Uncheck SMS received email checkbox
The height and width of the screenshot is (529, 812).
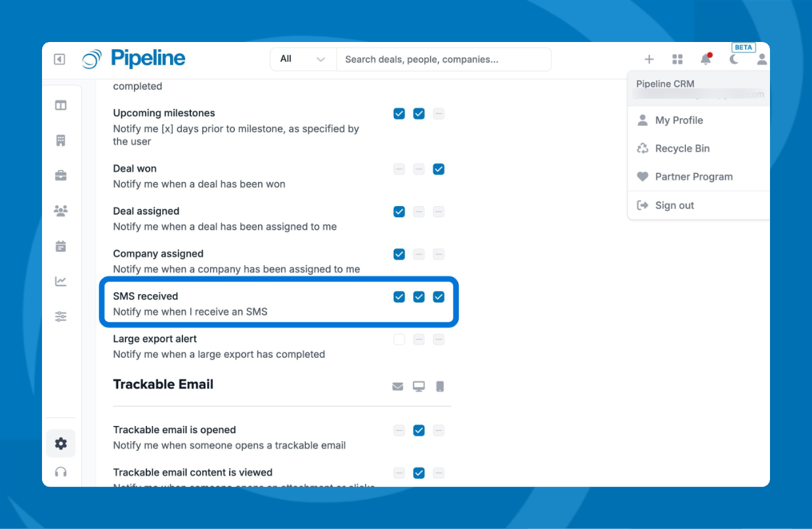(x=399, y=297)
